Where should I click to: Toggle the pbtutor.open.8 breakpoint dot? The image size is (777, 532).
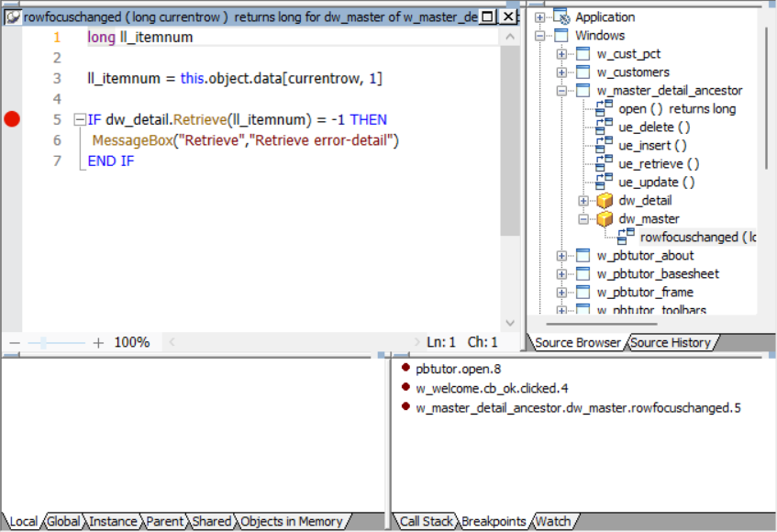405,368
